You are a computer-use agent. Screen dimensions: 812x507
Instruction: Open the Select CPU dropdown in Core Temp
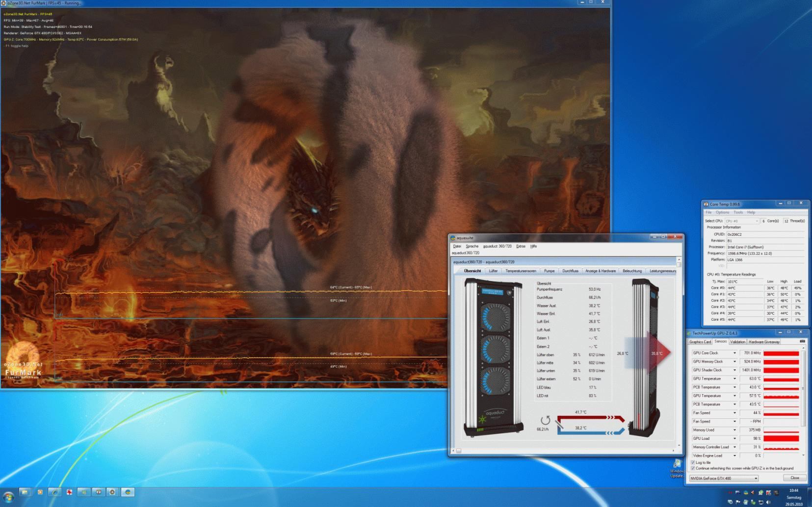click(x=742, y=221)
